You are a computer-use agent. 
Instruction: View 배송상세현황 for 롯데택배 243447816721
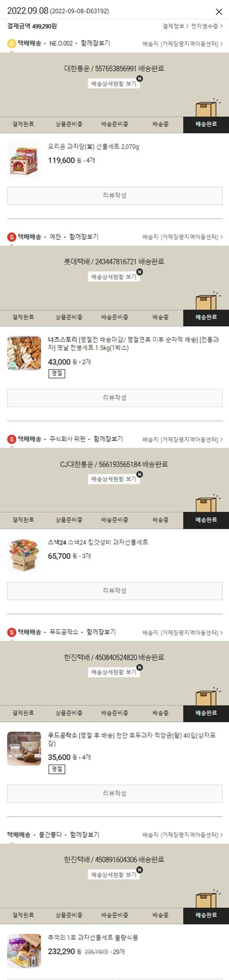coord(114,277)
